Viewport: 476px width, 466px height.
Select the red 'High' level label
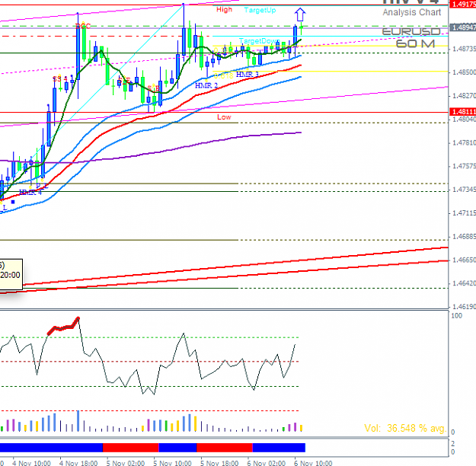coord(225,10)
